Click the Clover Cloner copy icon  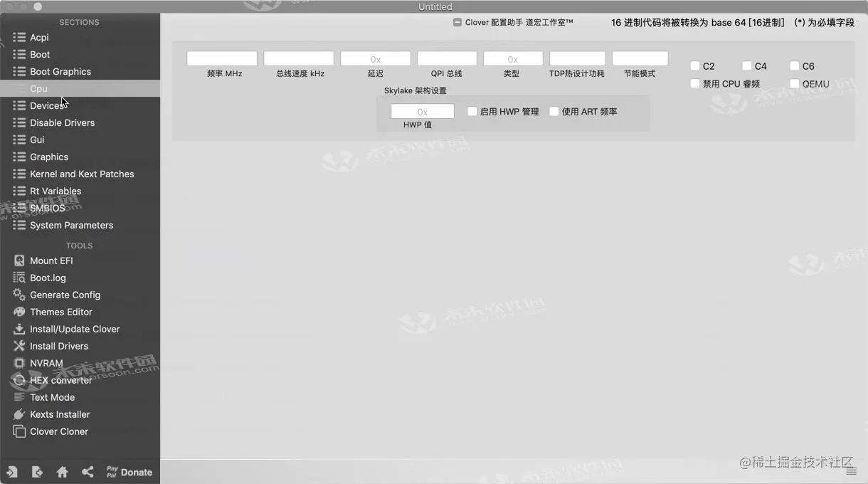tap(19, 431)
